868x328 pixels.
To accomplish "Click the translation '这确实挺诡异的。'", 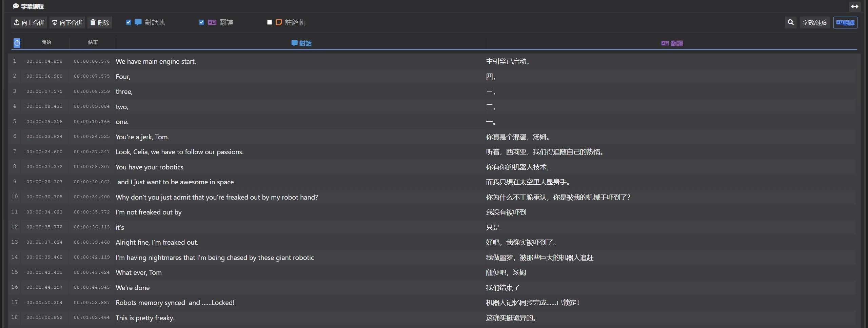I will (511, 318).
